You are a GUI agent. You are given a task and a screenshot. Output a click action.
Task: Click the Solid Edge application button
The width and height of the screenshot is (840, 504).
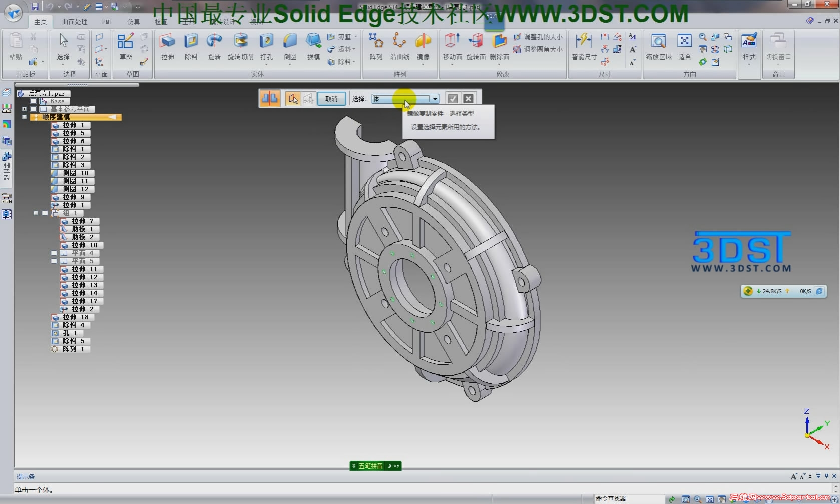13,12
